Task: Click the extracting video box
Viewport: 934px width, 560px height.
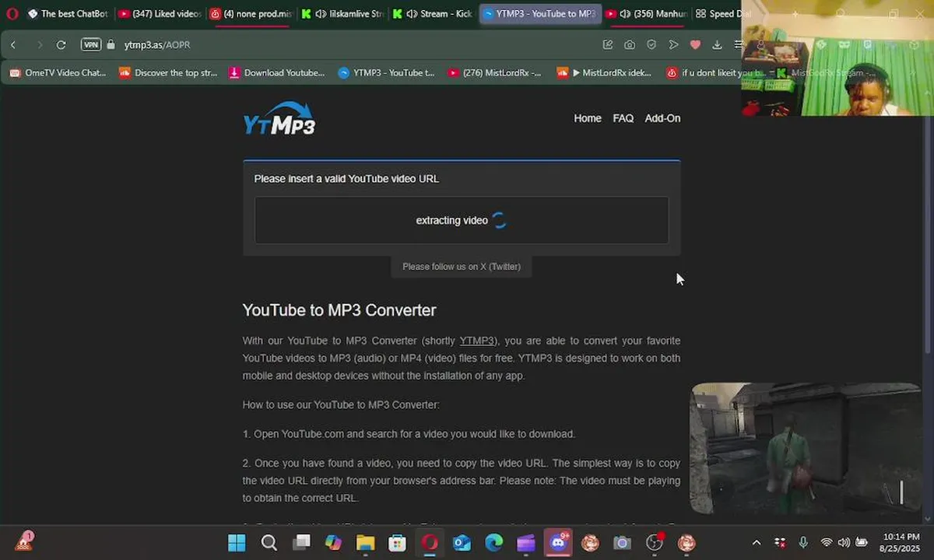Action: 462,220
